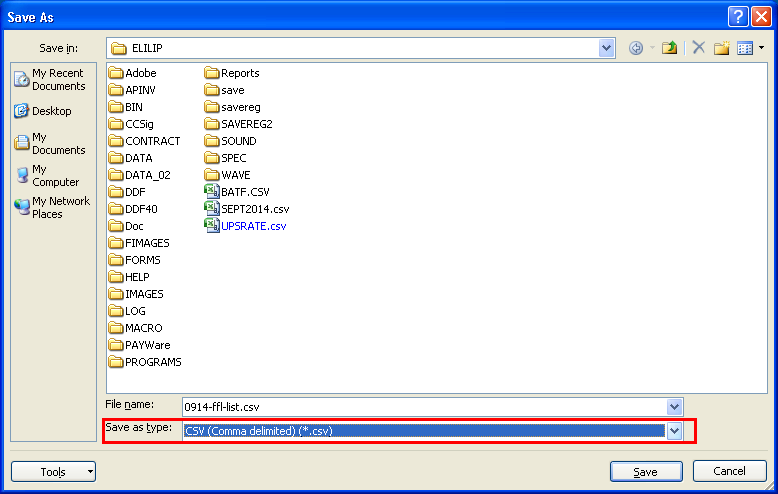Select the Doc folder
The width and height of the screenshot is (778, 494).
pyautogui.click(x=126, y=226)
